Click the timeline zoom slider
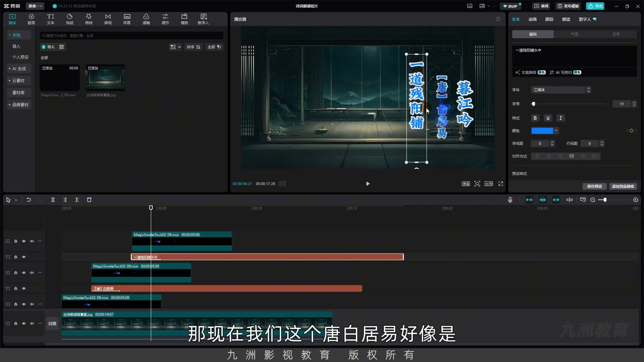The image size is (644, 362). 614,200
